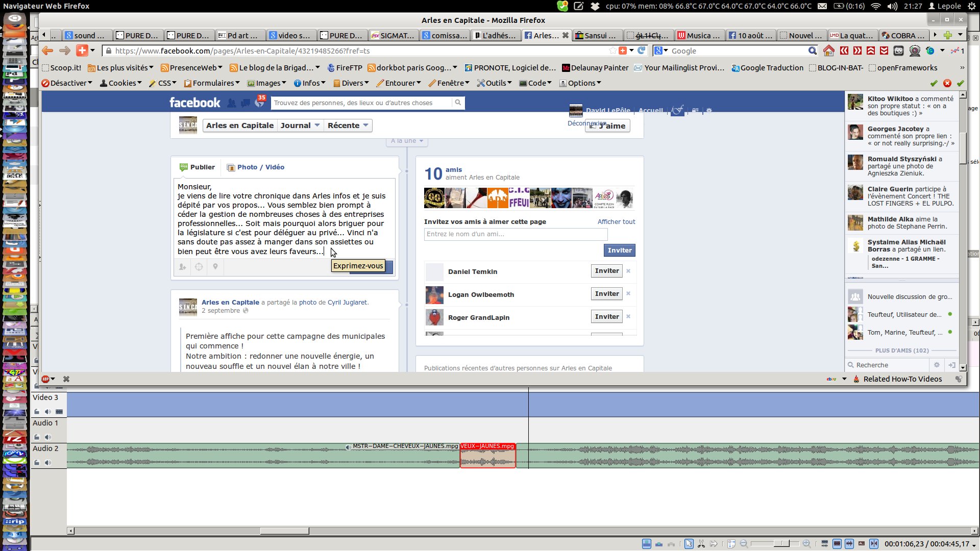The width and height of the screenshot is (980, 551).
Task: Toggle audio thumbnails waveform button
Action: [849, 544]
